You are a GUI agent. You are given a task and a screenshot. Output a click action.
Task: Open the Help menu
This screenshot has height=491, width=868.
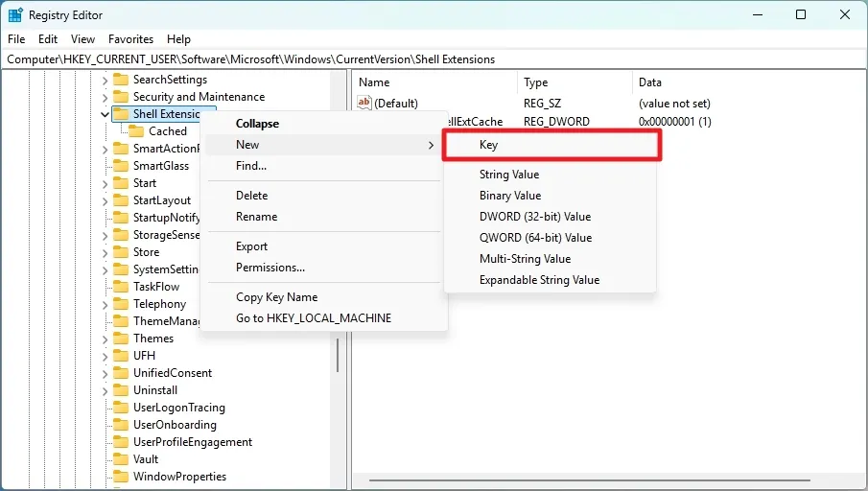point(178,39)
